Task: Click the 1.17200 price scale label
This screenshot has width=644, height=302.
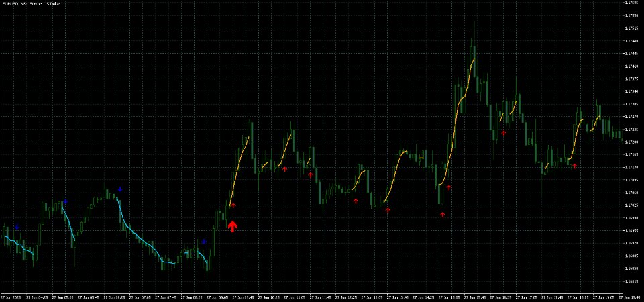Action: [x=631, y=142]
